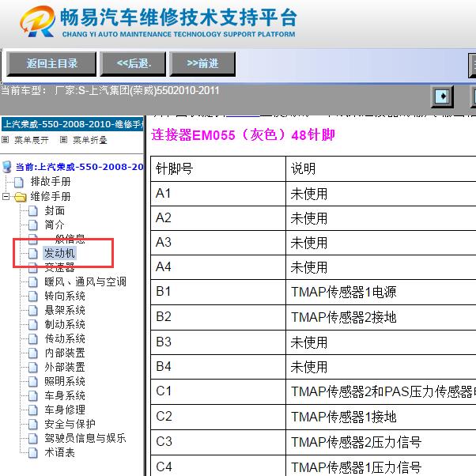Click the page icon beside 车身系统
Screen dimensions: 476x476
[x=32, y=396]
